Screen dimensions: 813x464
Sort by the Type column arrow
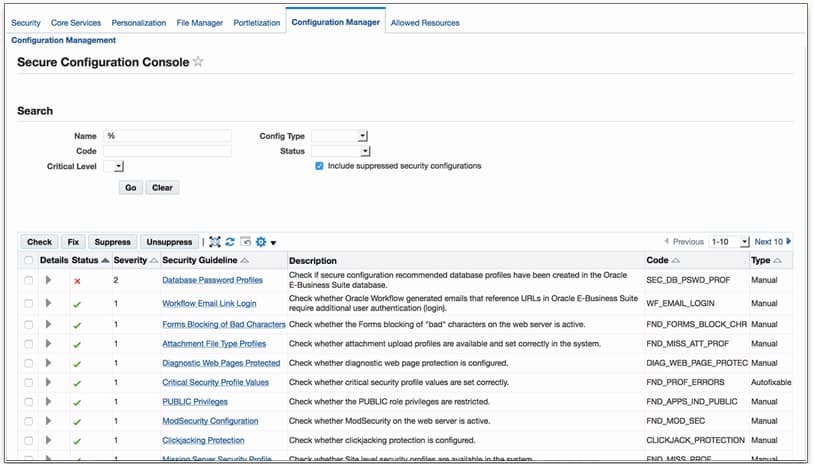[777, 261]
